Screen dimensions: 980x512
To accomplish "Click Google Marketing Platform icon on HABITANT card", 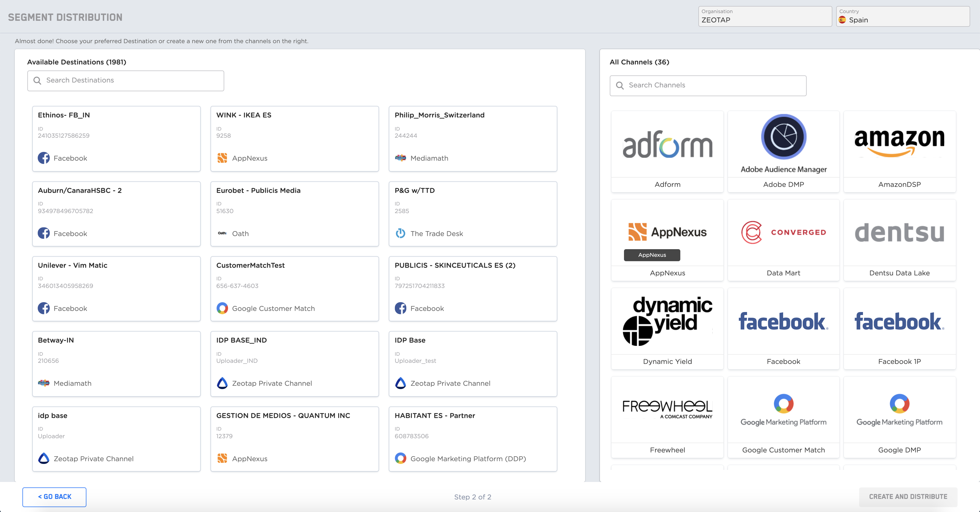I will tap(401, 459).
